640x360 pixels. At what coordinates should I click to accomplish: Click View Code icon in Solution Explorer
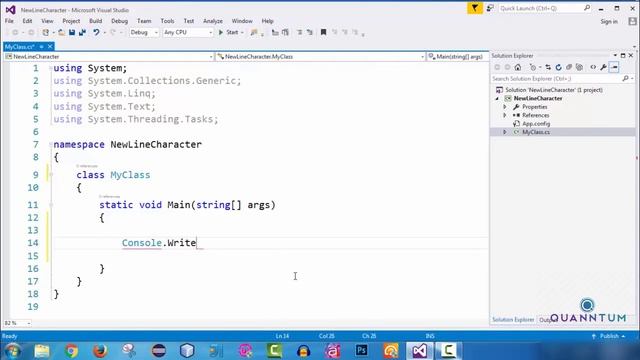(593, 67)
